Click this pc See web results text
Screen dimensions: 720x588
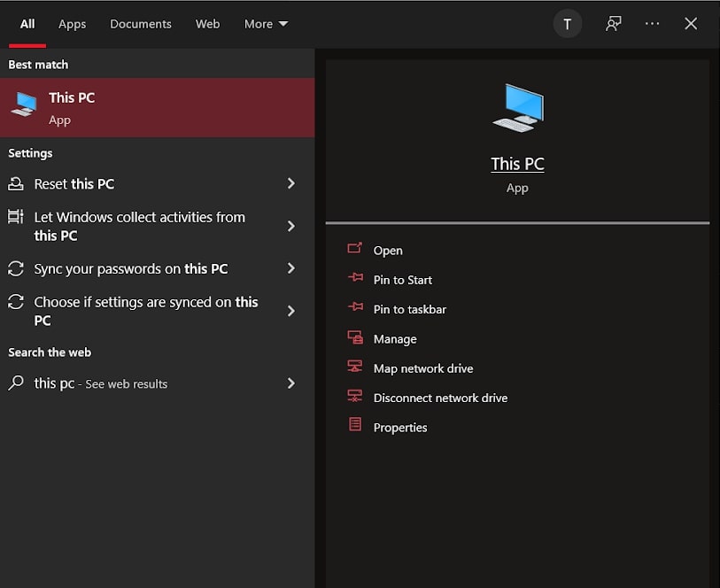101,383
